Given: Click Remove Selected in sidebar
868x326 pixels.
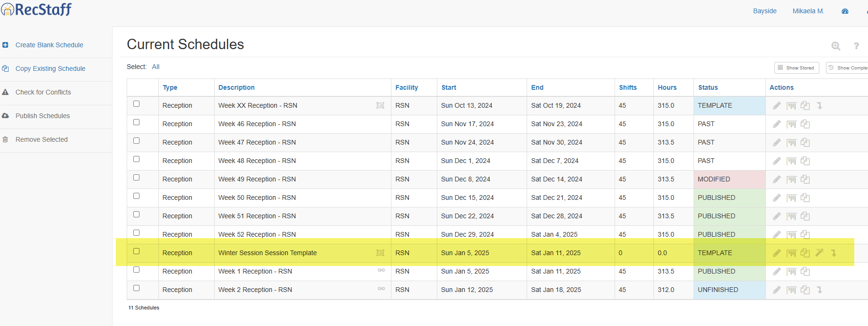Looking at the screenshot, I should (x=42, y=139).
